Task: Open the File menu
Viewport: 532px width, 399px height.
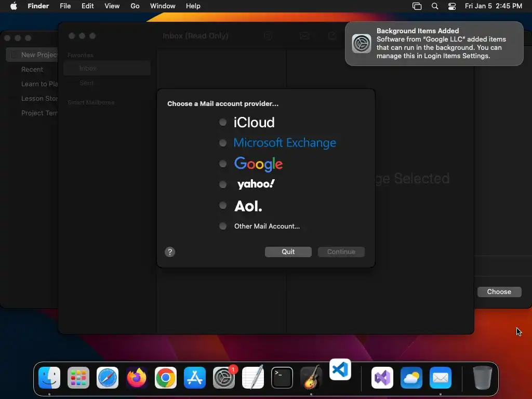Action: (x=65, y=6)
